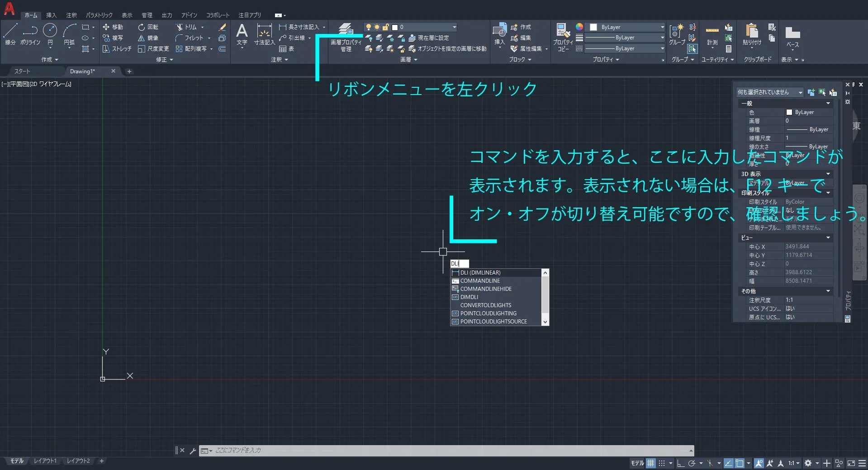Toggle snap mode dots in status bar
The height and width of the screenshot is (470, 868).
(662, 463)
